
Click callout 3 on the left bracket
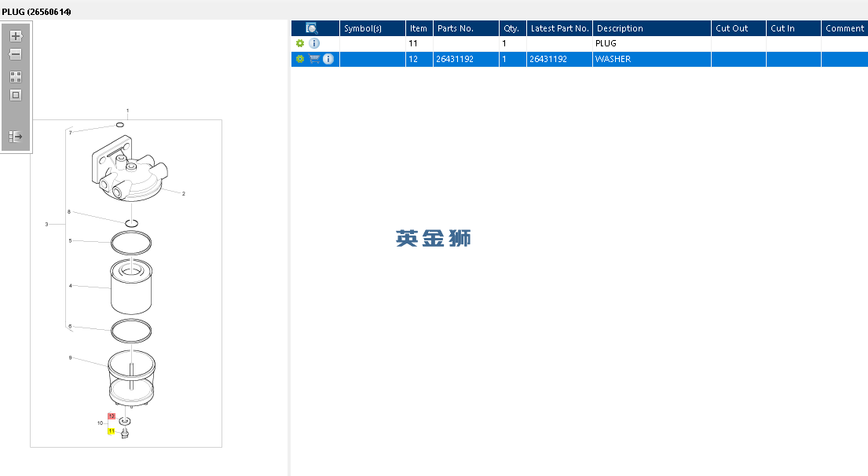coord(46,224)
